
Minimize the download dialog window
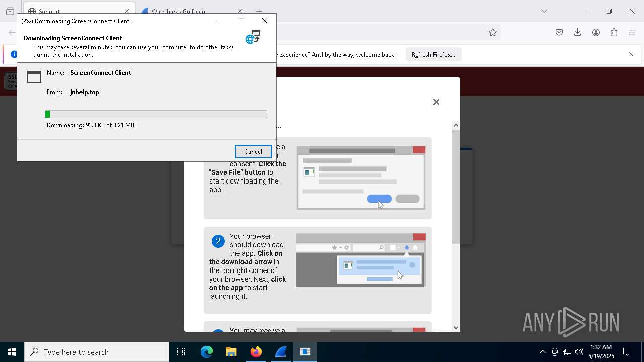(x=219, y=21)
